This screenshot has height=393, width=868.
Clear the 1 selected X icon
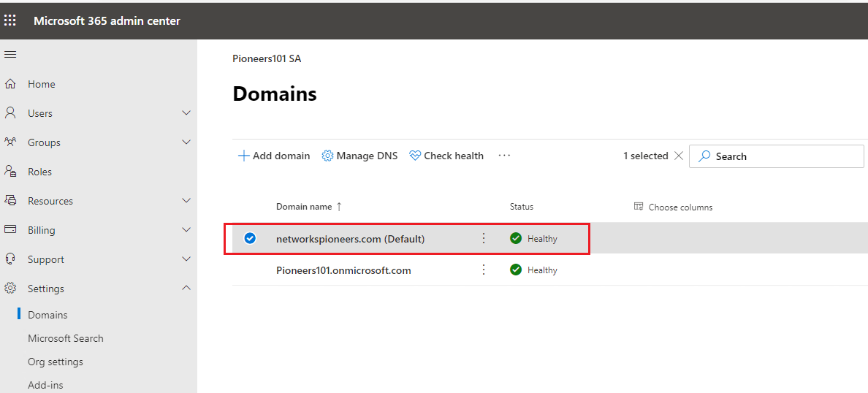[678, 156]
